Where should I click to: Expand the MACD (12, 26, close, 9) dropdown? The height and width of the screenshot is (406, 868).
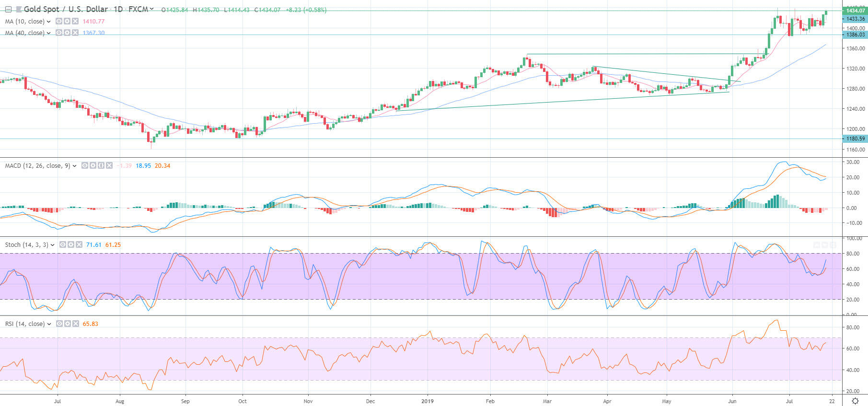click(x=74, y=166)
